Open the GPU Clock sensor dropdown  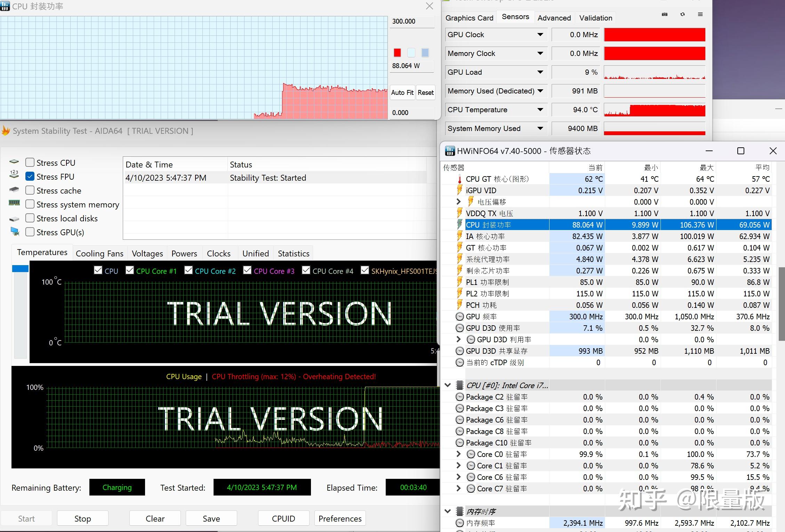click(540, 35)
